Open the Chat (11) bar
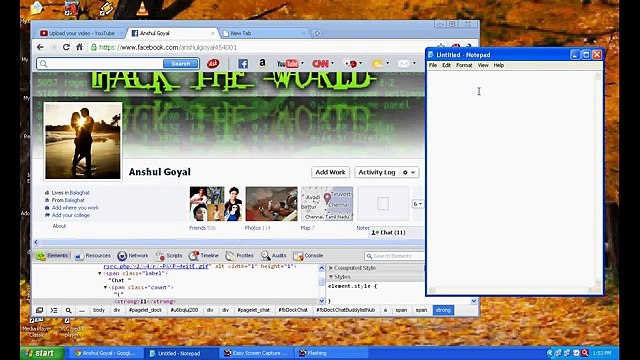 tap(396, 233)
